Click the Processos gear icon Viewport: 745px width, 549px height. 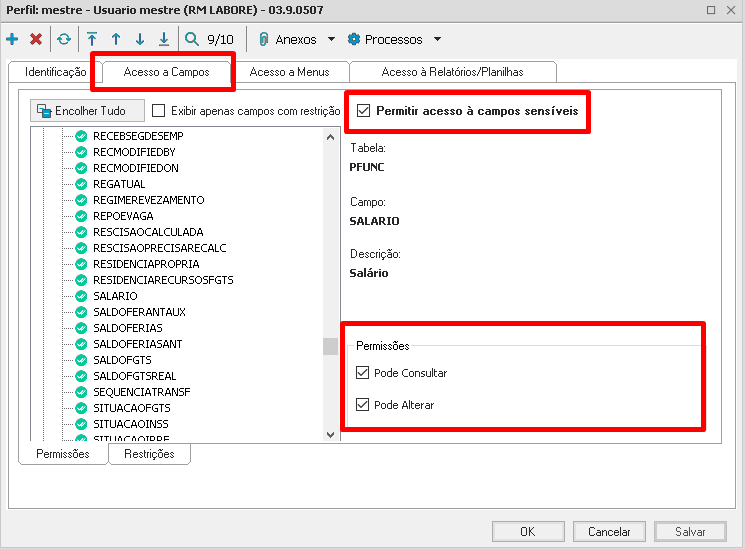point(353,39)
